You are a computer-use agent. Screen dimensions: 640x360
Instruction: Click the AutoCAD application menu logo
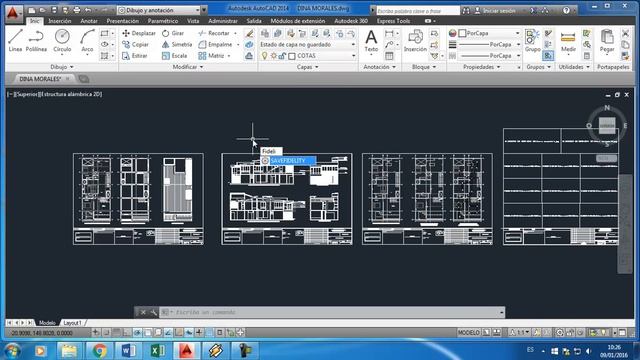[13, 13]
